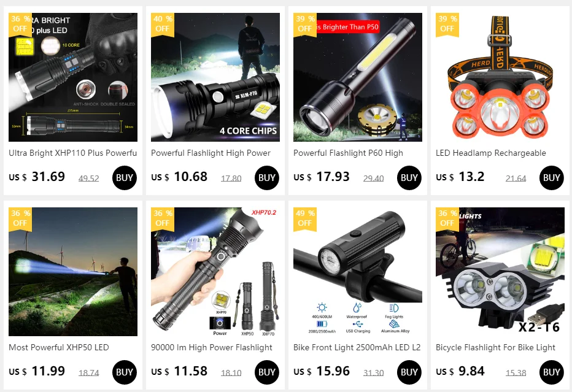Open the bike handlebar light product image
Screen dimensions: 572x392
click(357, 272)
